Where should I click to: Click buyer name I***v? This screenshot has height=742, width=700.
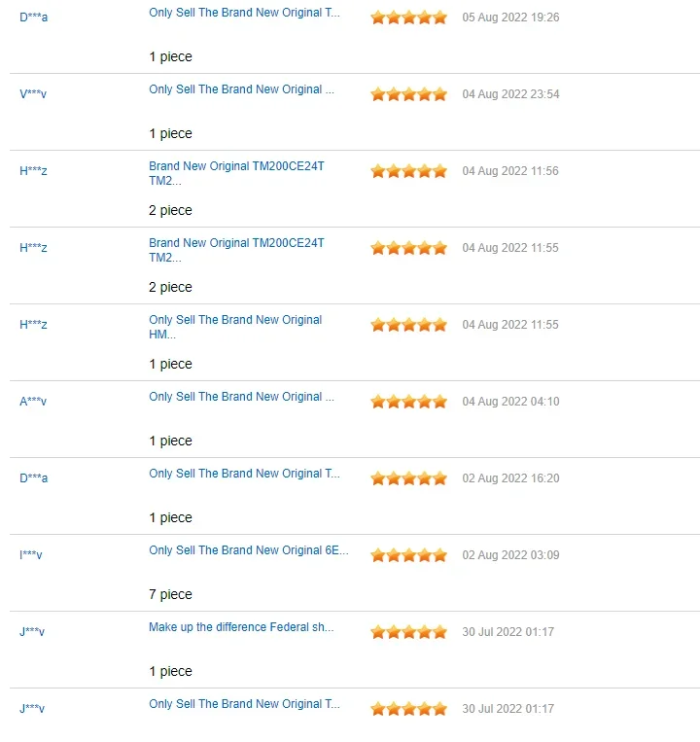click(31, 555)
